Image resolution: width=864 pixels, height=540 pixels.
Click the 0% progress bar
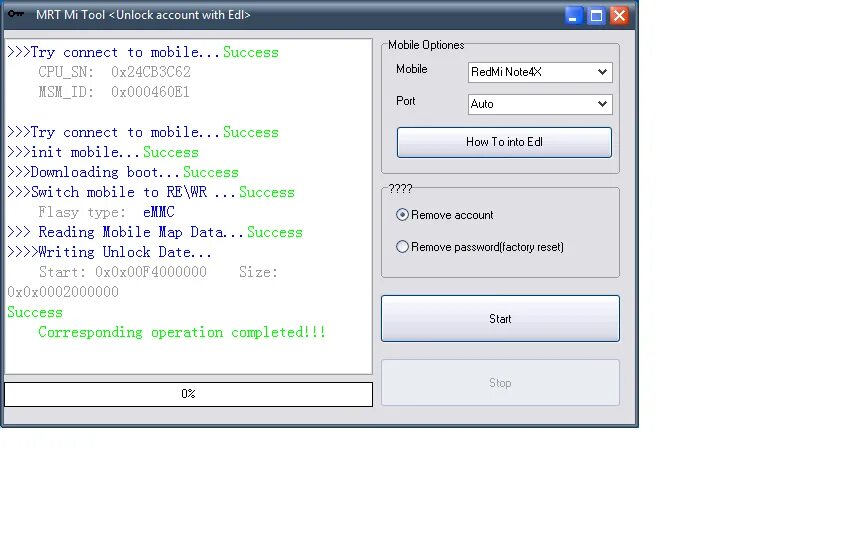click(188, 394)
